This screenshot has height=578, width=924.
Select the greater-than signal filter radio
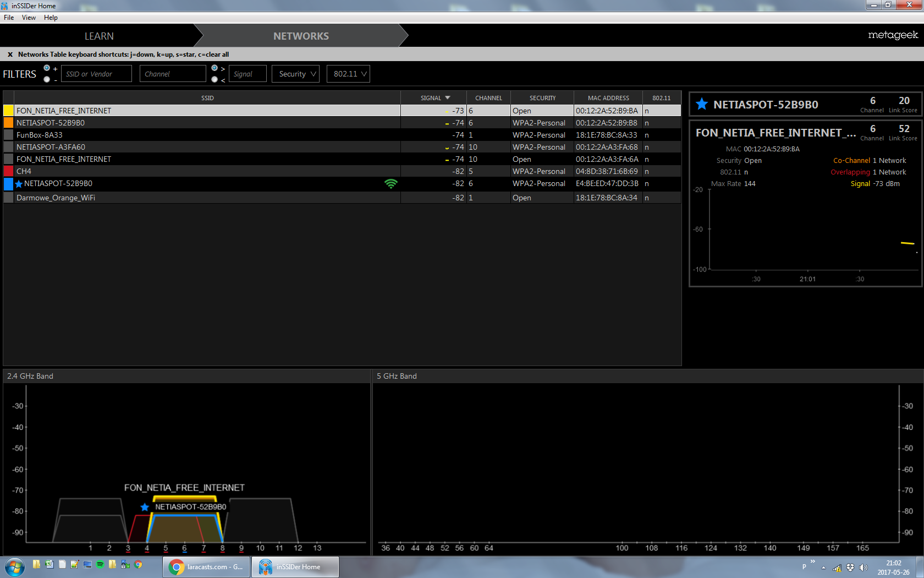click(x=215, y=68)
